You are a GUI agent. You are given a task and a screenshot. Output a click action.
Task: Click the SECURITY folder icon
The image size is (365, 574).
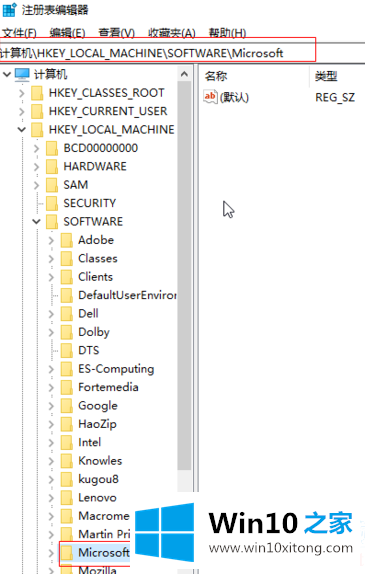[52, 203]
